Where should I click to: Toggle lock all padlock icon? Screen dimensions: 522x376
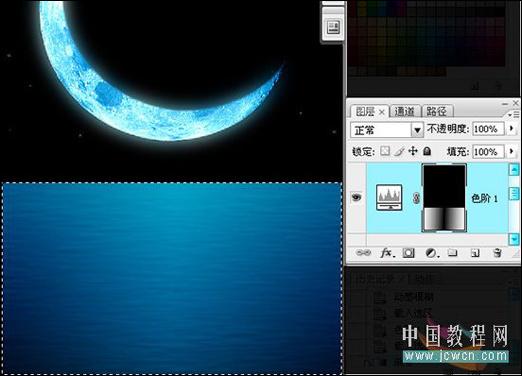click(427, 151)
